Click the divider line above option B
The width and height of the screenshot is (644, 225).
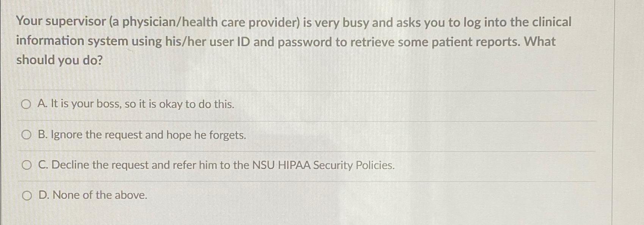(x=303, y=121)
